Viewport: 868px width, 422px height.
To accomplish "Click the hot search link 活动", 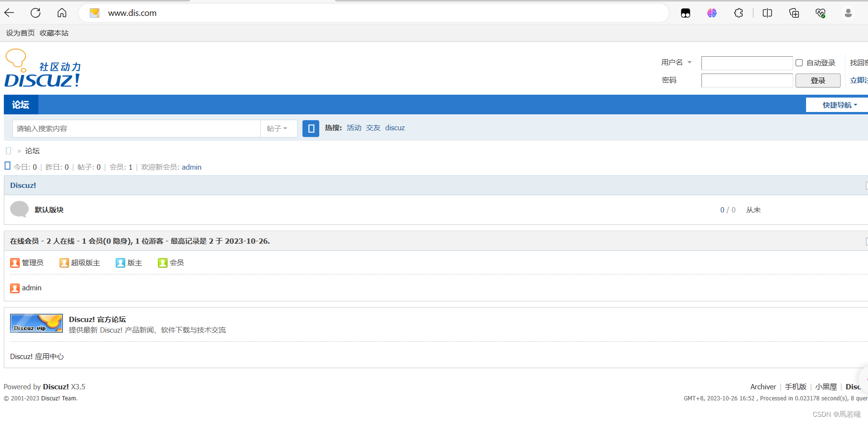I will coord(354,128).
